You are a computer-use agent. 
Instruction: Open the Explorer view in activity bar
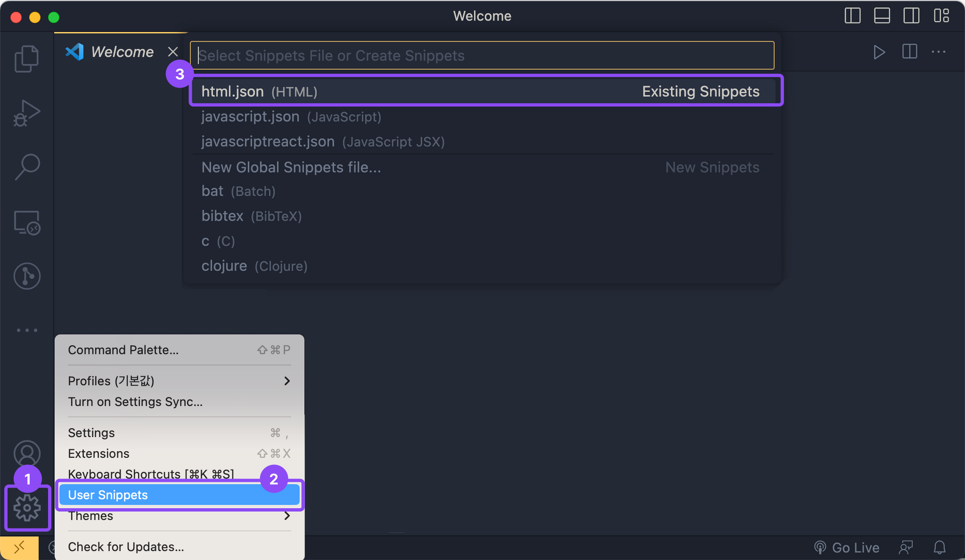tap(27, 59)
